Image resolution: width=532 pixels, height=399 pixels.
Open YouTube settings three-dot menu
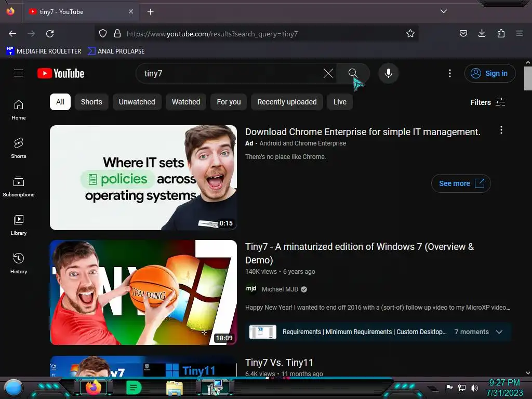click(x=450, y=73)
